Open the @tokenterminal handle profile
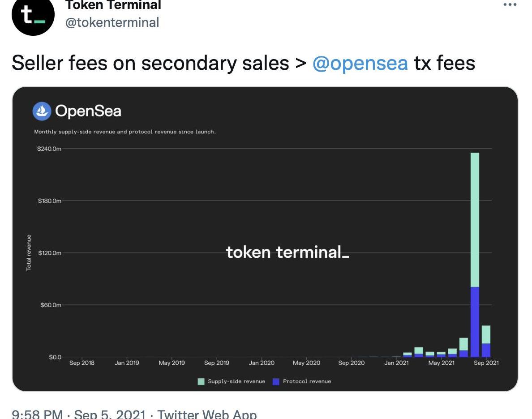 tap(112, 22)
